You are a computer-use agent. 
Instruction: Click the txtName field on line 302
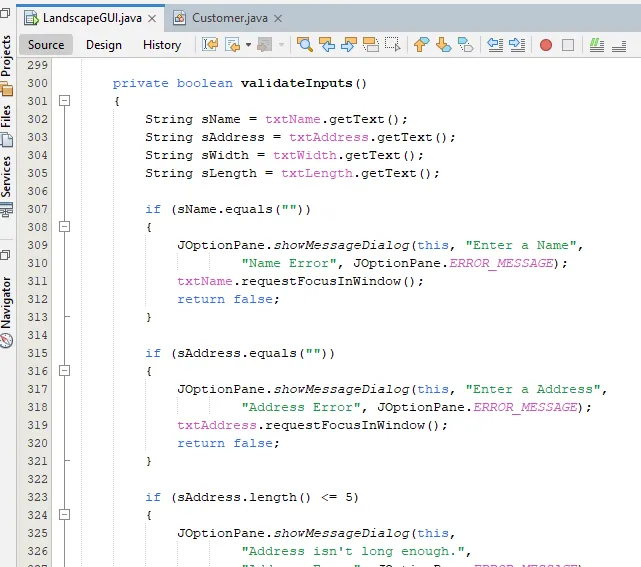[x=292, y=119]
